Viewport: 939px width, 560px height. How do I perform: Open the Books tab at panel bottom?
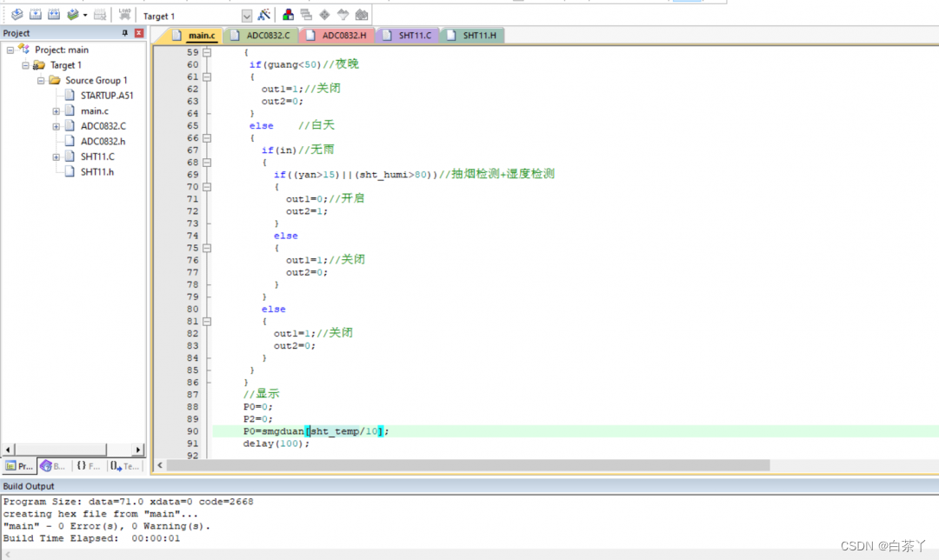coord(53,466)
